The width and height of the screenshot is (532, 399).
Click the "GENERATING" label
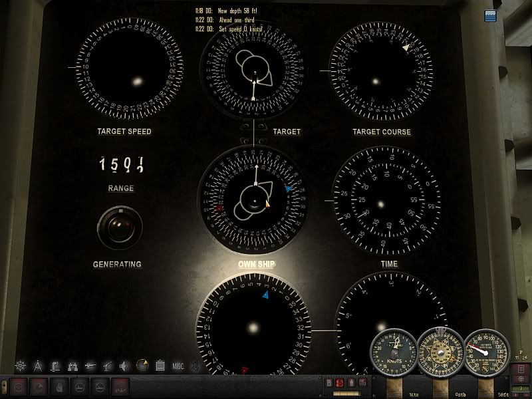click(x=117, y=264)
